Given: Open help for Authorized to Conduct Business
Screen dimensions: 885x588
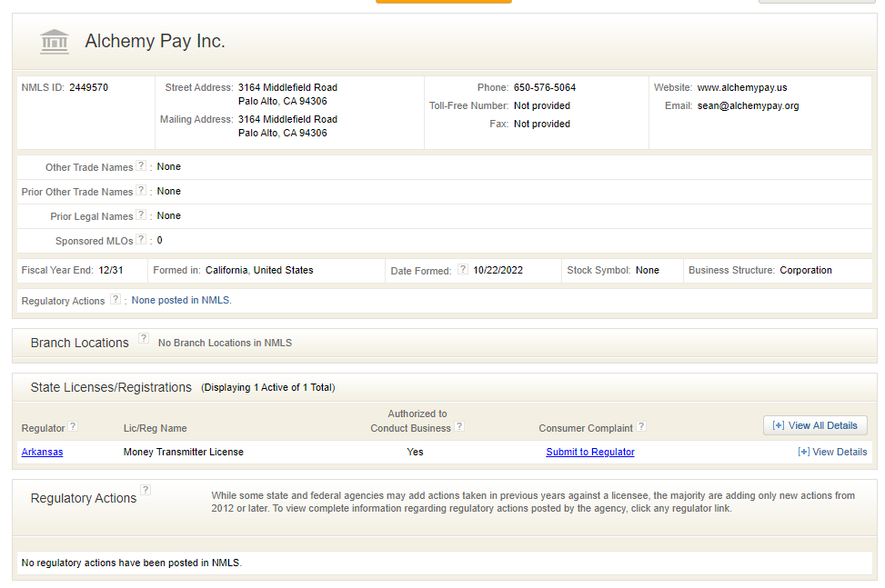Looking at the screenshot, I should coord(459,427).
